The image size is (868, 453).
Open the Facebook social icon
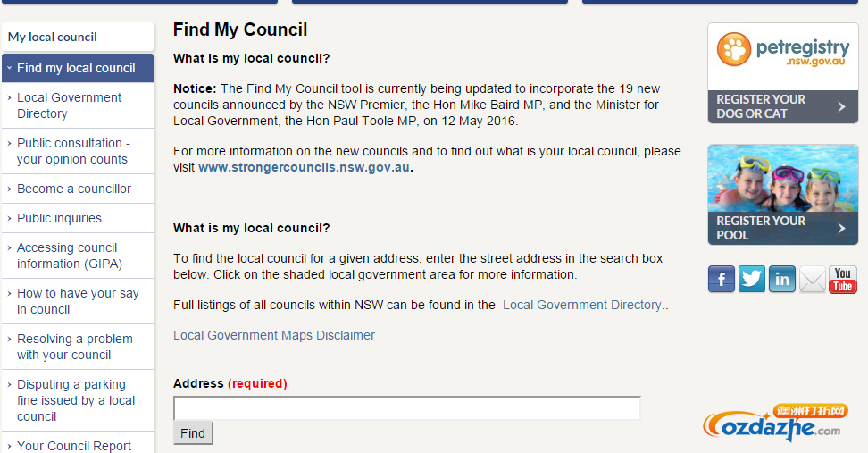pyautogui.click(x=722, y=279)
